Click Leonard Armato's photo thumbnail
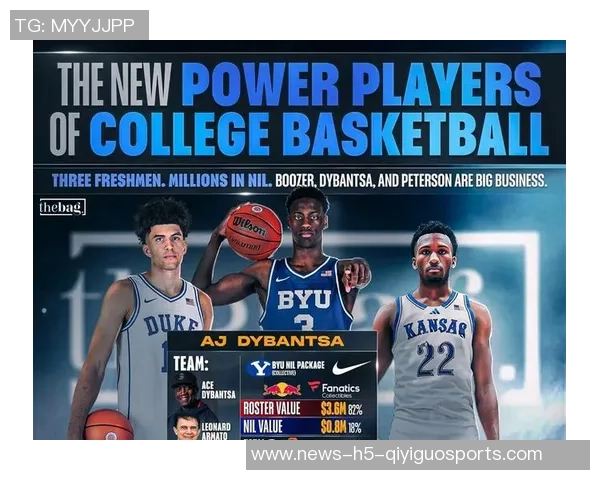The height and width of the screenshot is (480, 600). [x=187, y=426]
